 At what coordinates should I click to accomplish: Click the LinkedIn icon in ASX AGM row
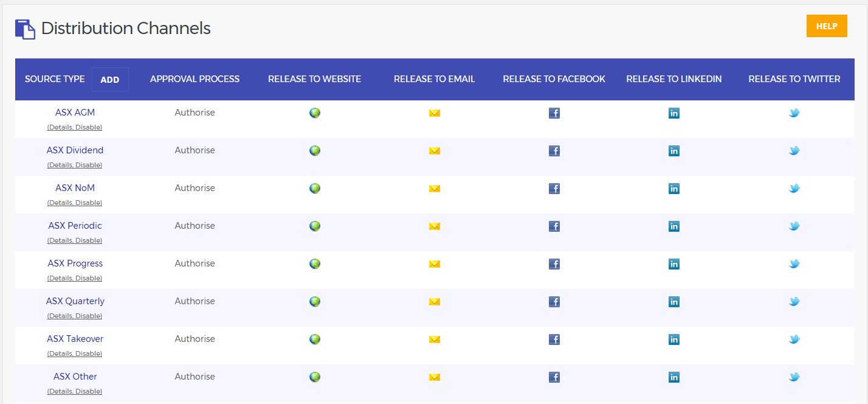tap(674, 113)
